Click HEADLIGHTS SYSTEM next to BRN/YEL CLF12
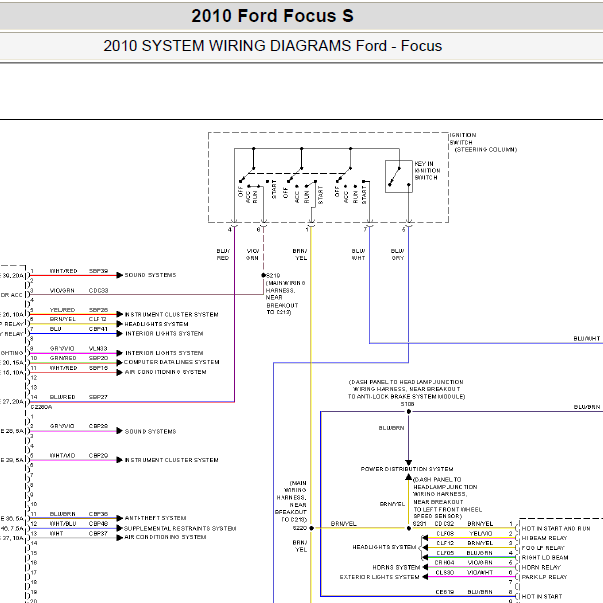The width and height of the screenshot is (603, 603). coord(157,324)
